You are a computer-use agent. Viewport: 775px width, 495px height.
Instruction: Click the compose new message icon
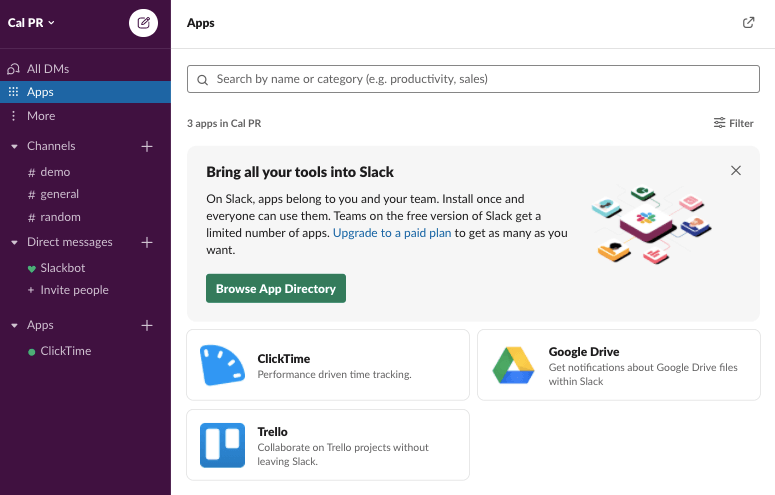pyautogui.click(x=144, y=22)
